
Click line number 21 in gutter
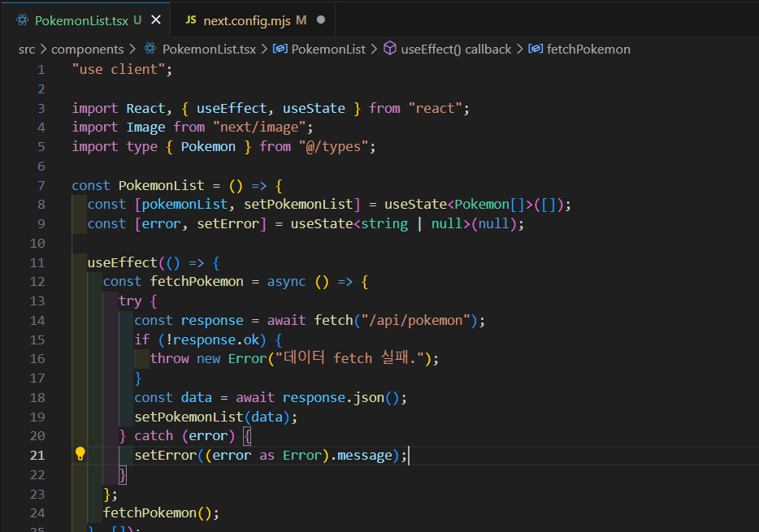point(37,456)
